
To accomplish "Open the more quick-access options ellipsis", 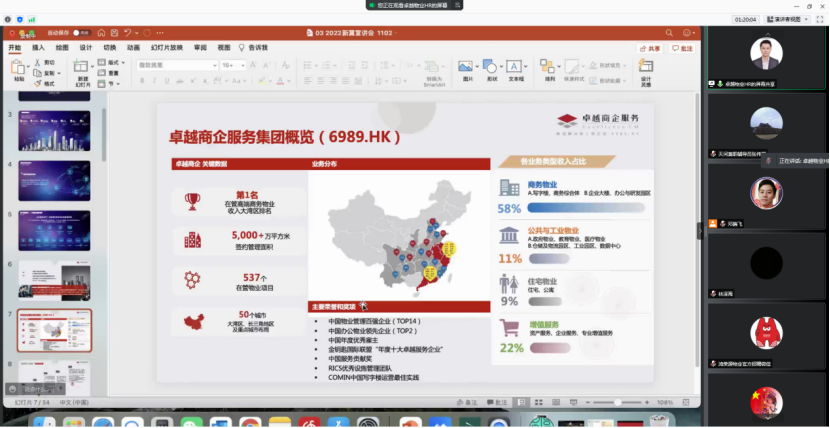I will [x=160, y=33].
